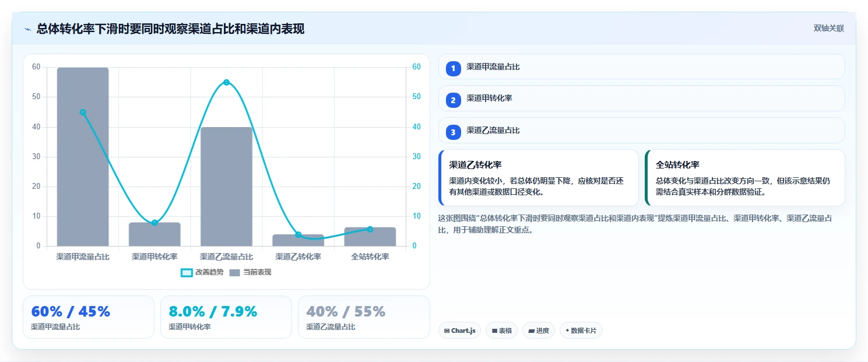Click the chart summary paragraph starting 这张图围绕
The height and width of the screenshot is (362, 868).
click(x=635, y=224)
